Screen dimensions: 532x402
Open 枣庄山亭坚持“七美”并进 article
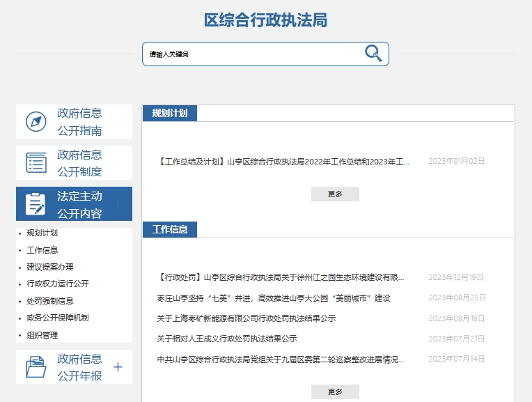pos(274,298)
